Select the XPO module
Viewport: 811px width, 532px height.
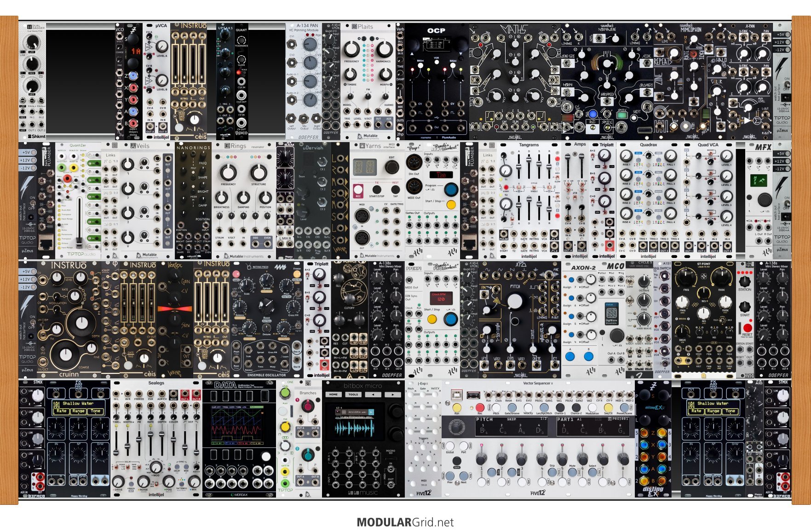pyautogui.click(x=519, y=320)
